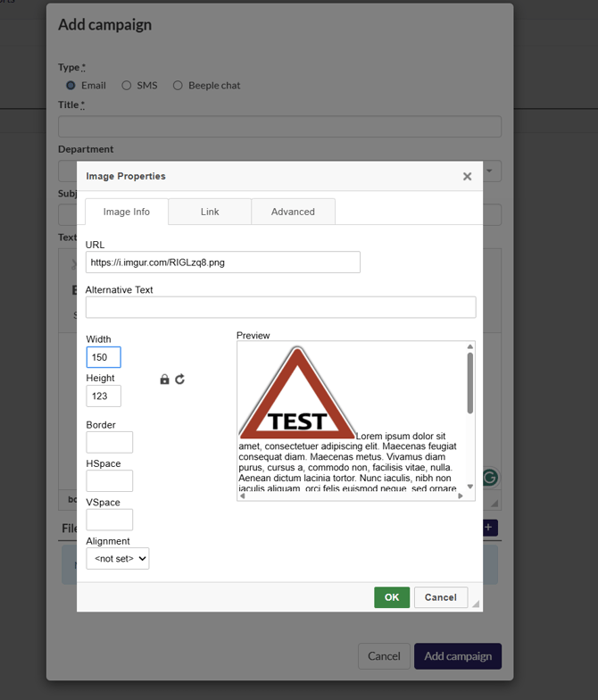This screenshot has width=598, height=700.
Task: Click the reset size icon
Action: point(179,379)
